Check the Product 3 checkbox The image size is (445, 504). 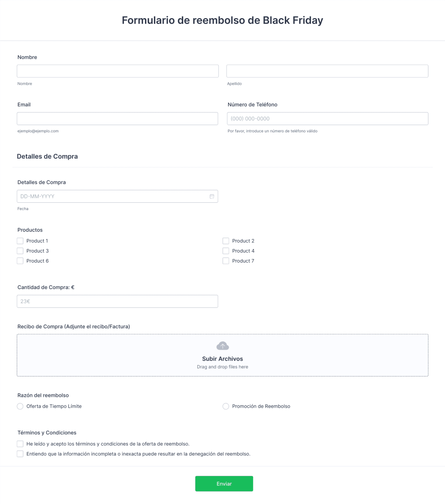tap(20, 251)
